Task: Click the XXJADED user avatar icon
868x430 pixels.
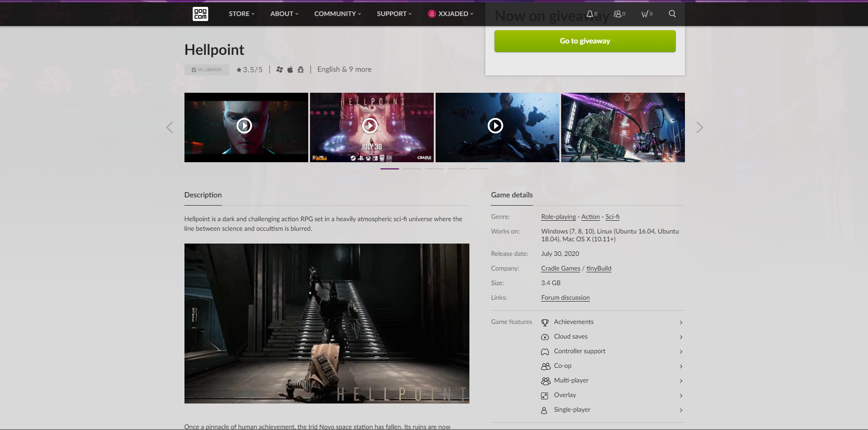Action: tap(431, 14)
